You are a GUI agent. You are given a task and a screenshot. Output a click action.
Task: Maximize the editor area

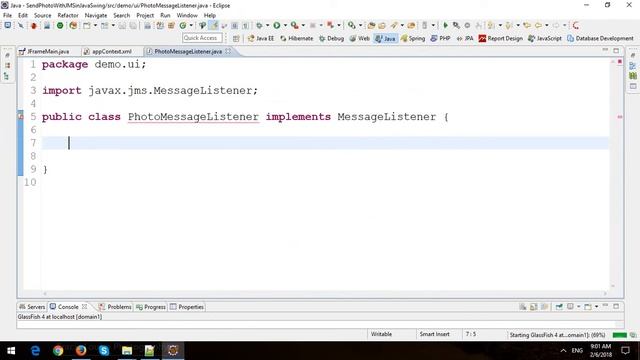[616, 51]
